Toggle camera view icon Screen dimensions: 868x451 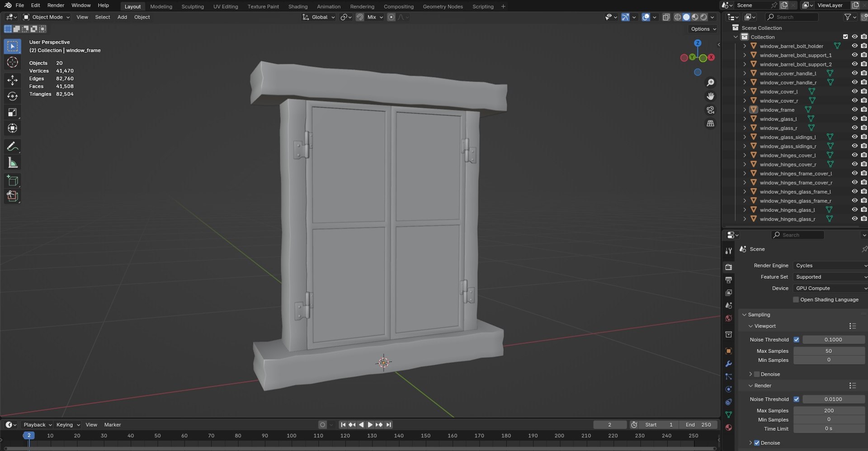(711, 110)
